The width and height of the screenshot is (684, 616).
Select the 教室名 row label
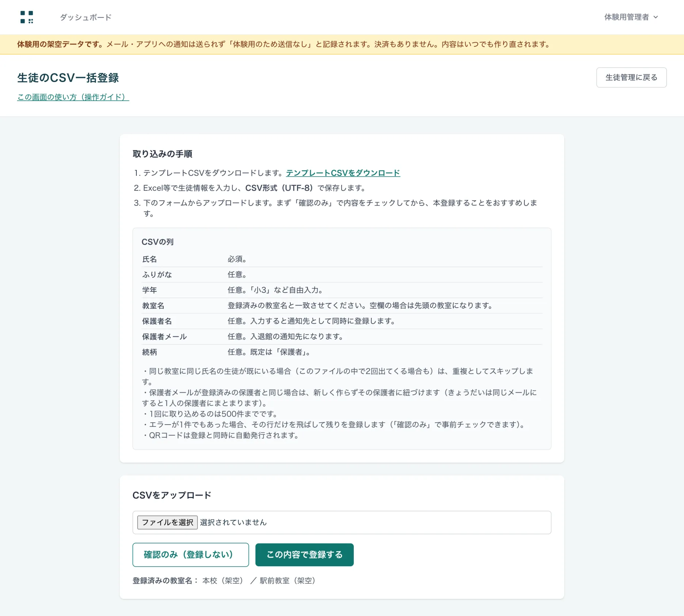(153, 306)
